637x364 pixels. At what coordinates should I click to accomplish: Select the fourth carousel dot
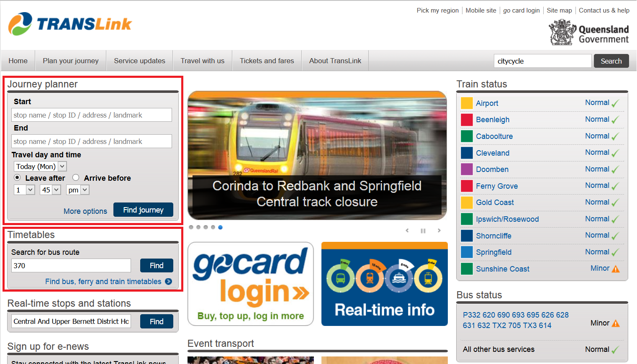pyautogui.click(x=213, y=227)
